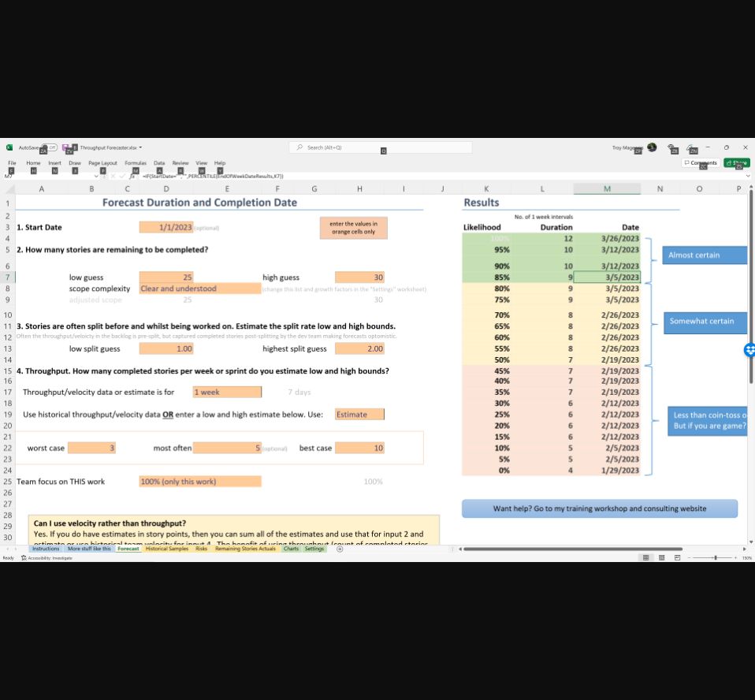Click 'Want help? Go to my training workshop' button
This screenshot has height=700, width=755.
coord(600,508)
